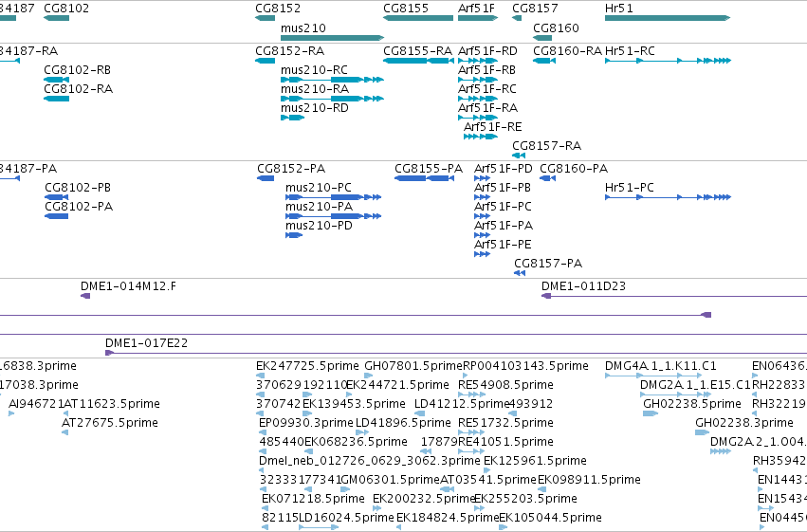Select EST RE51732.5prime

471,432
